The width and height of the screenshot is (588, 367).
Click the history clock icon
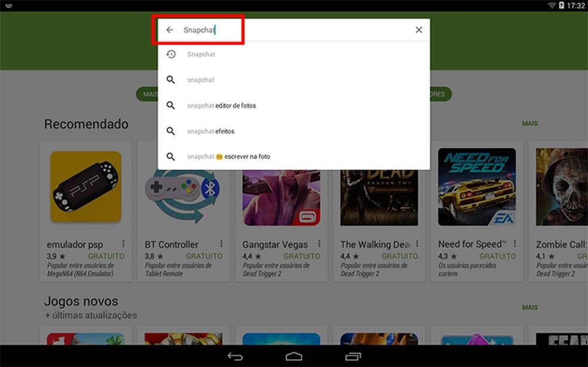[x=171, y=54]
